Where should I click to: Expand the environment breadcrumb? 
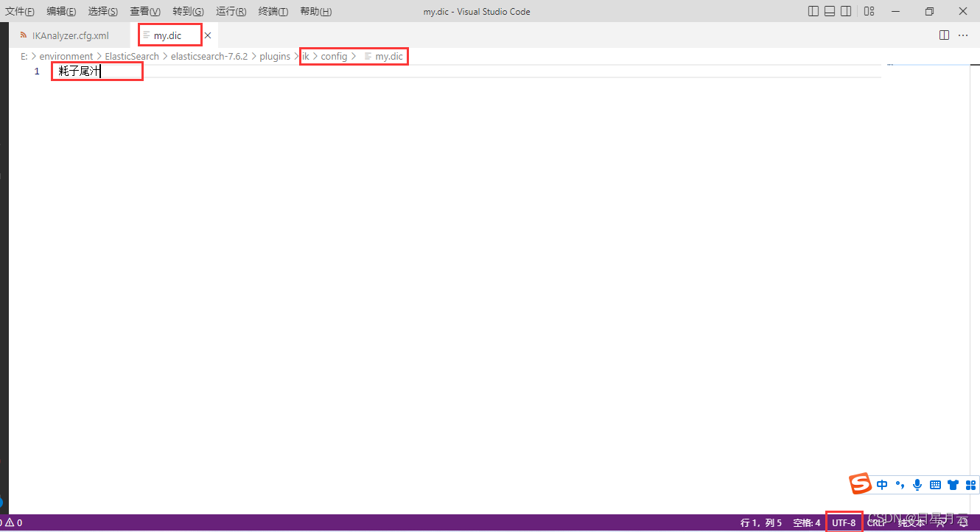coord(66,56)
